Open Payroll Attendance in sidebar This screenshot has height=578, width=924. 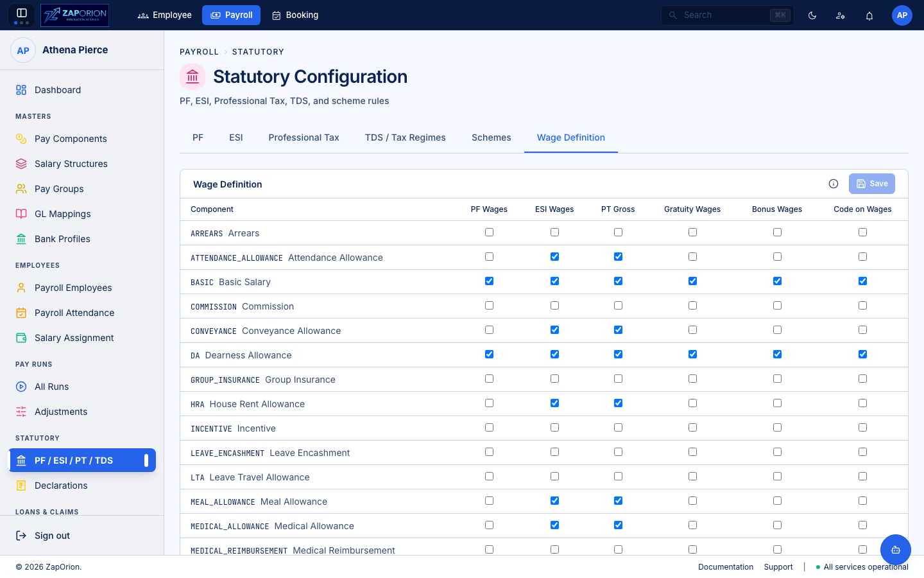click(82, 313)
